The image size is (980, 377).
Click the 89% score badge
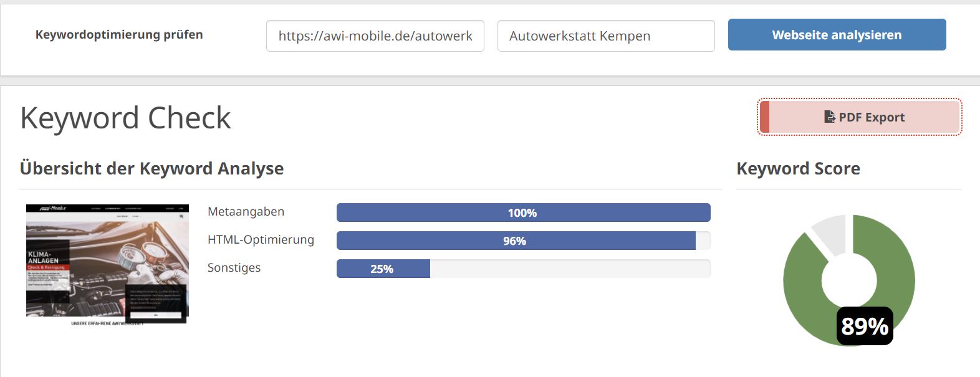coord(865,326)
